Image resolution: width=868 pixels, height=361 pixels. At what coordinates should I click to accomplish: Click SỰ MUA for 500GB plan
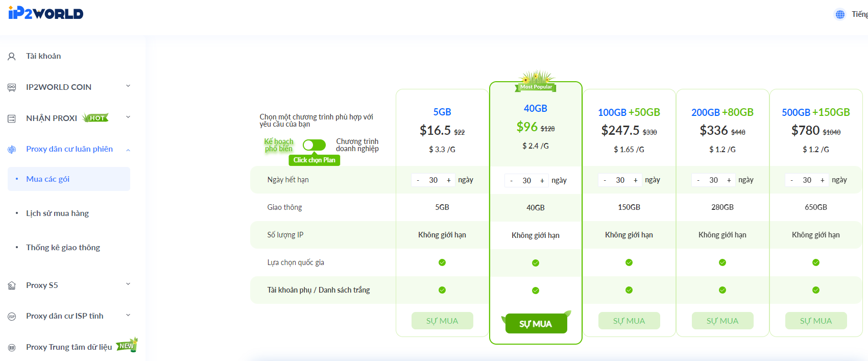pyautogui.click(x=816, y=321)
